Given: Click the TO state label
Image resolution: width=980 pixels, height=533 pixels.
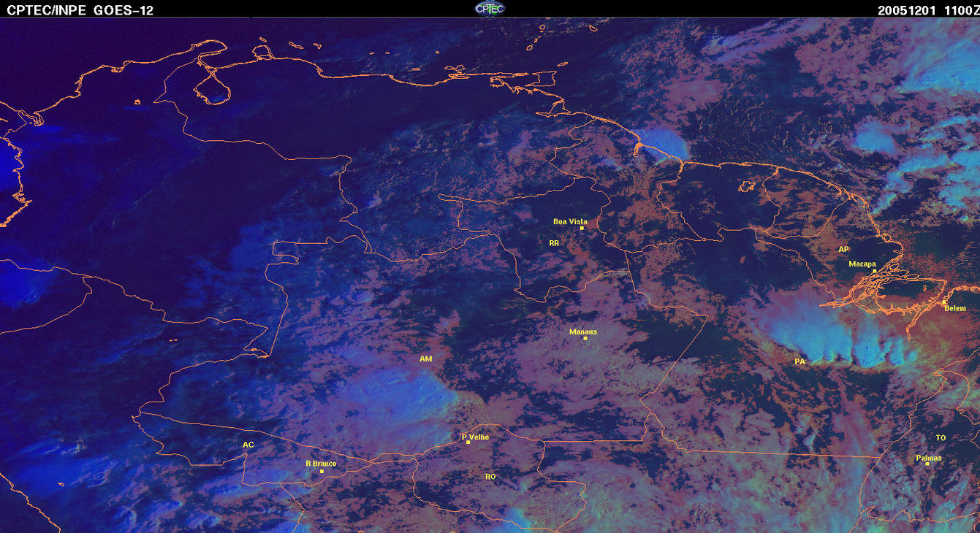Looking at the screenshot, I should click(x=941, y=437).
